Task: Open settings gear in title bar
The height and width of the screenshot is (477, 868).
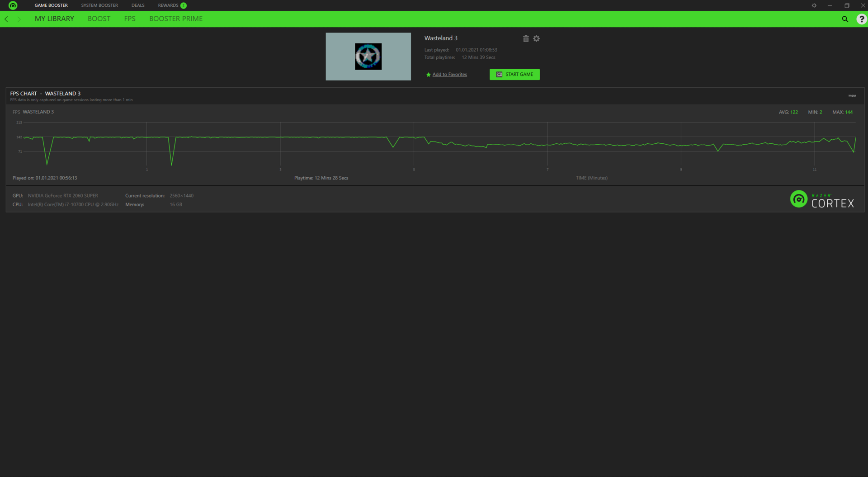Action: pyautogui.click(x=814, y=5)
